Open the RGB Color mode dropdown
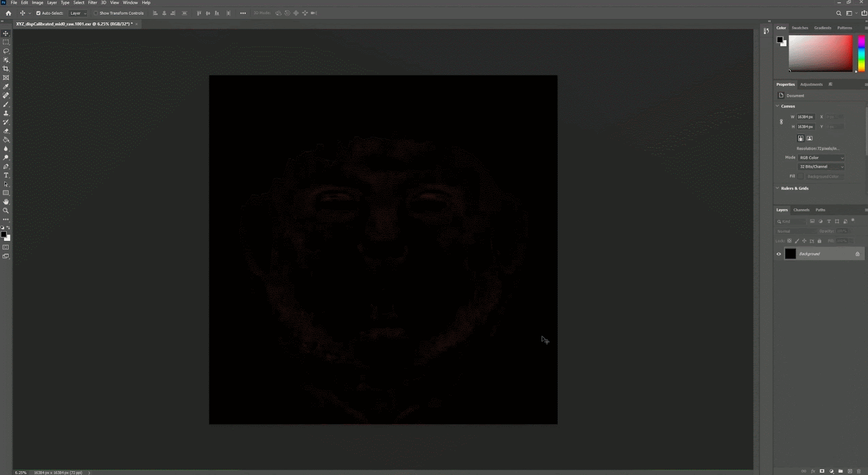Screen dimensions: 868x475 tap(821, 157)
